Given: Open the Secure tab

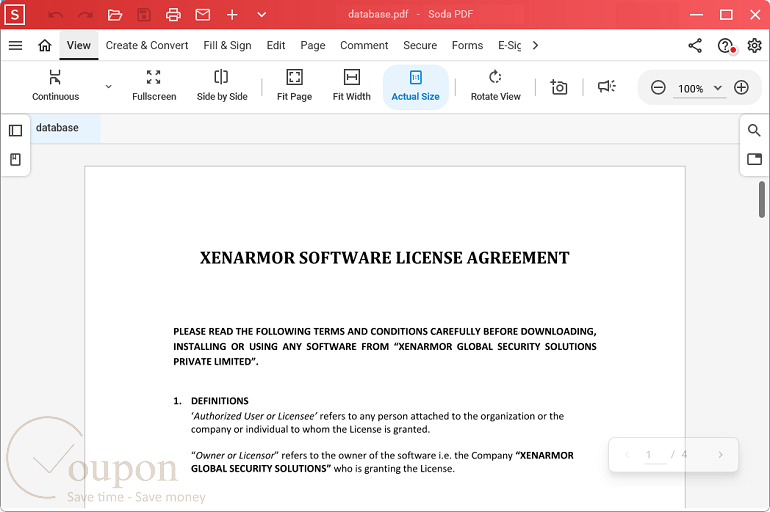Looking at the screenshot, I should 420,45.
